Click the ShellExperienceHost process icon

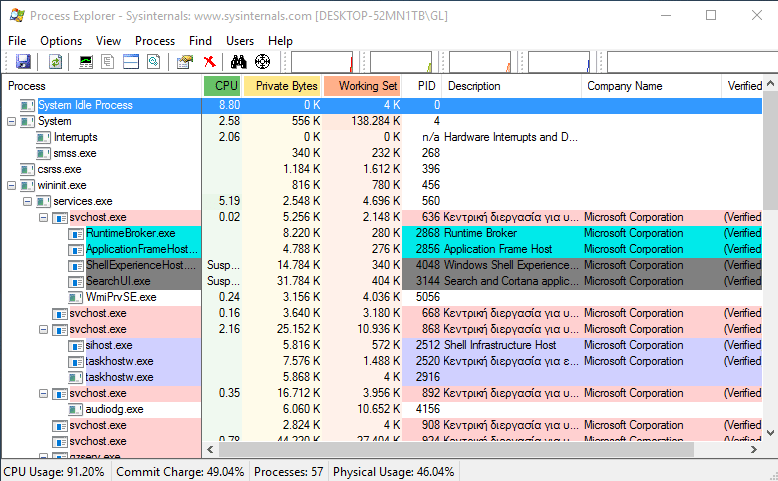76,266
